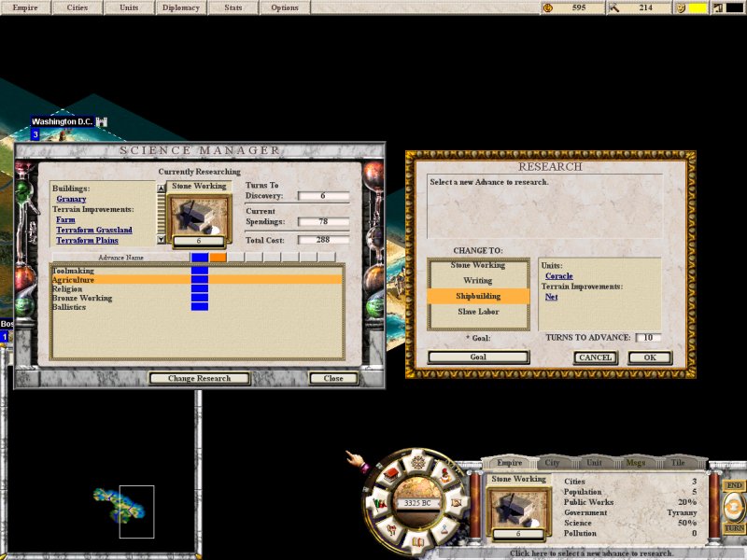Select Religion in the advance list
747x560 pixels.
click(x=197, y=288)
